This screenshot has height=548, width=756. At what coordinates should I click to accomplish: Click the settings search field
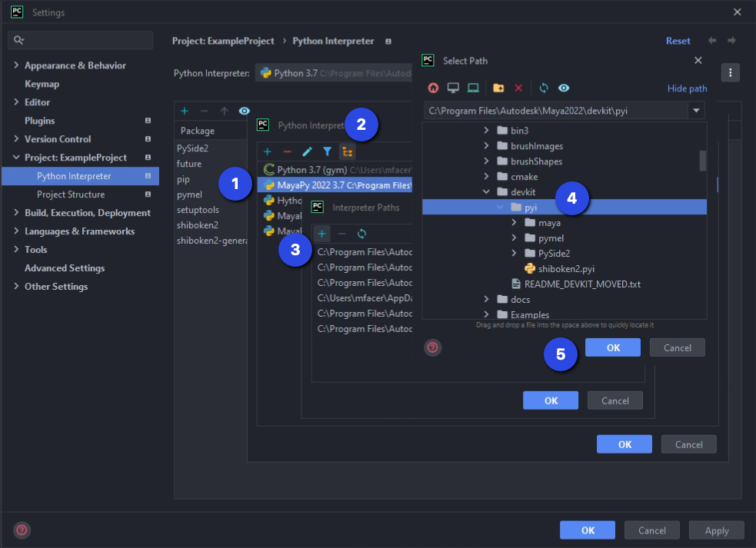80,39
